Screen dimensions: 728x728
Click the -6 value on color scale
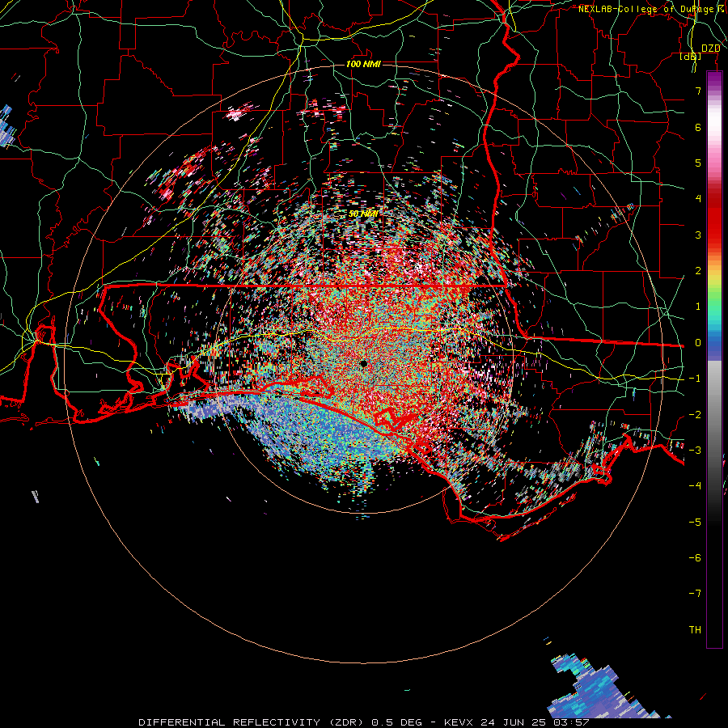coord(695,558)
